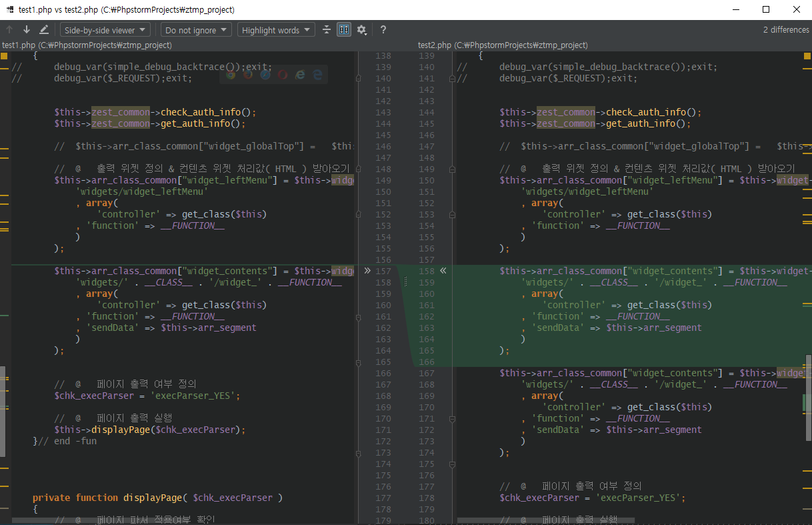812x525 pixels.
Task: Click 'sendData' line at right line 163
Action: tap(611, 328)
